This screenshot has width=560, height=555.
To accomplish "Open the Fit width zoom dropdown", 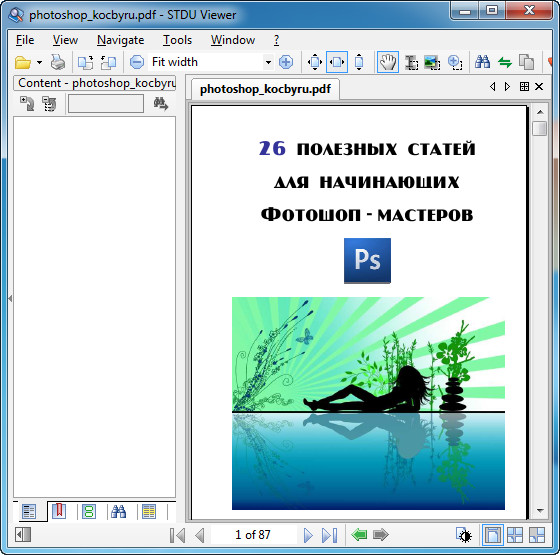I will (x=268, y=62).
